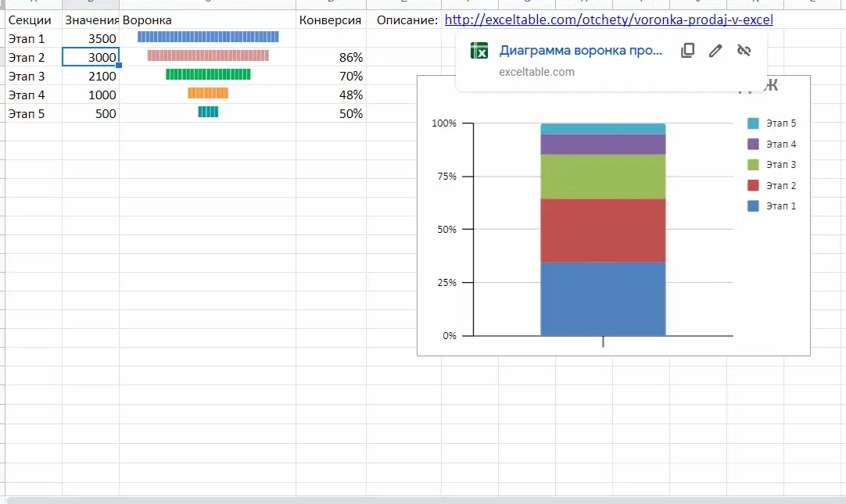Viewport: 846px width, 504px height.
Task: Click the Этап 3 green legend swatch
Action: [753, 164]
